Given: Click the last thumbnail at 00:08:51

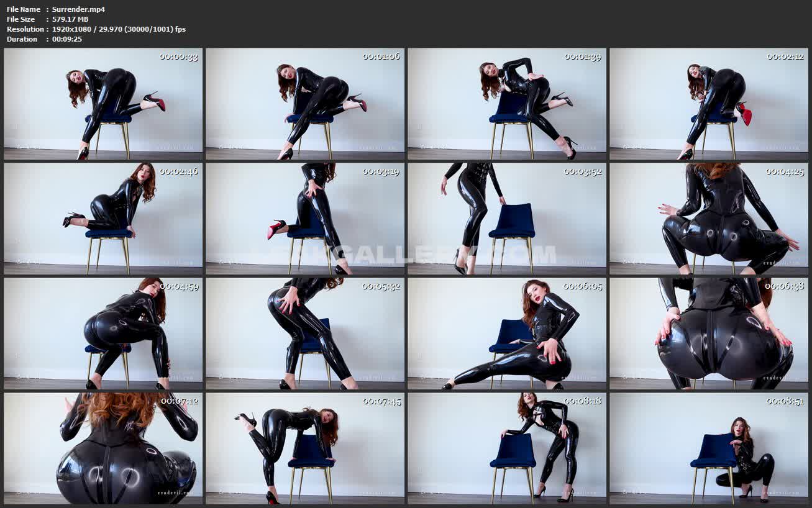Looking at the screenshot, I should [x=709, y=448].
